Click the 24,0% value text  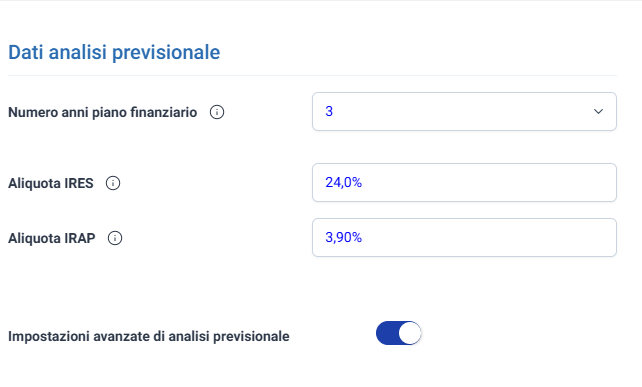[x=344, y=182]
